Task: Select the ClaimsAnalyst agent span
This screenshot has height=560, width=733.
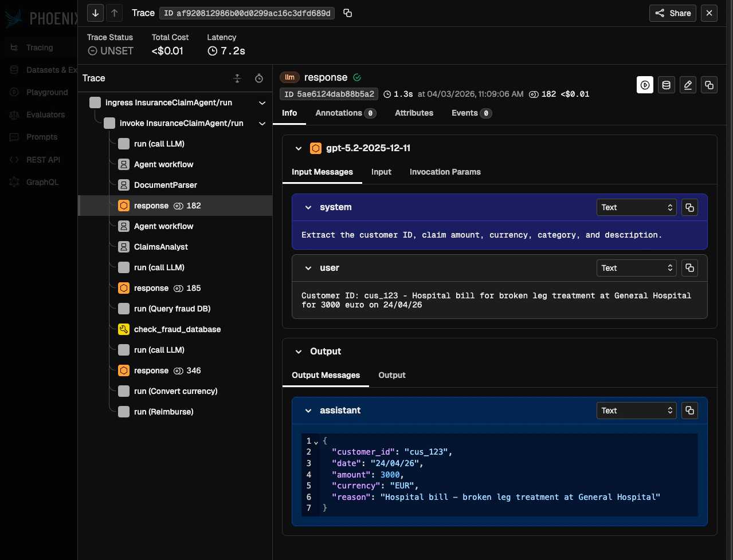Action: coord(160,247)
